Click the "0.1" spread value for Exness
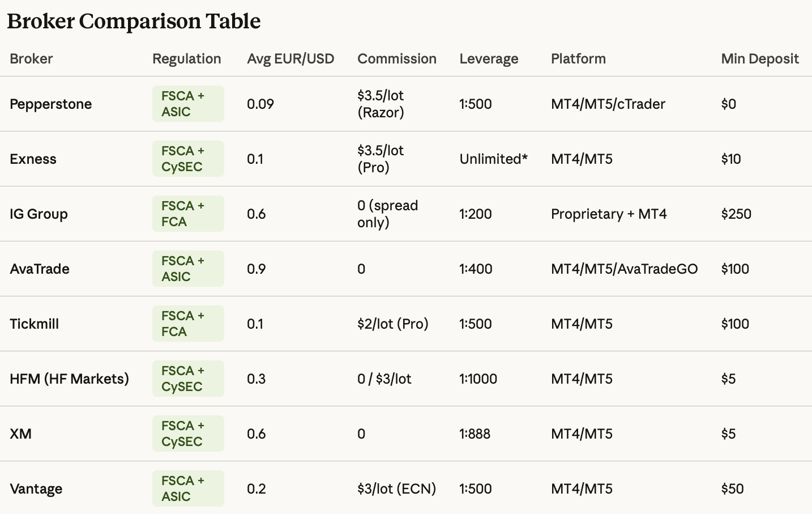 255,159
